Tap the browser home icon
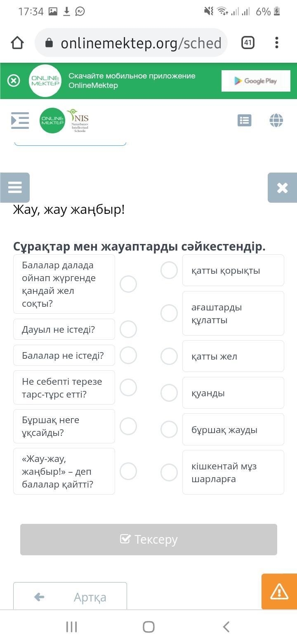Image resolution: width=297 pixels, height=644 pixels. 17,43
